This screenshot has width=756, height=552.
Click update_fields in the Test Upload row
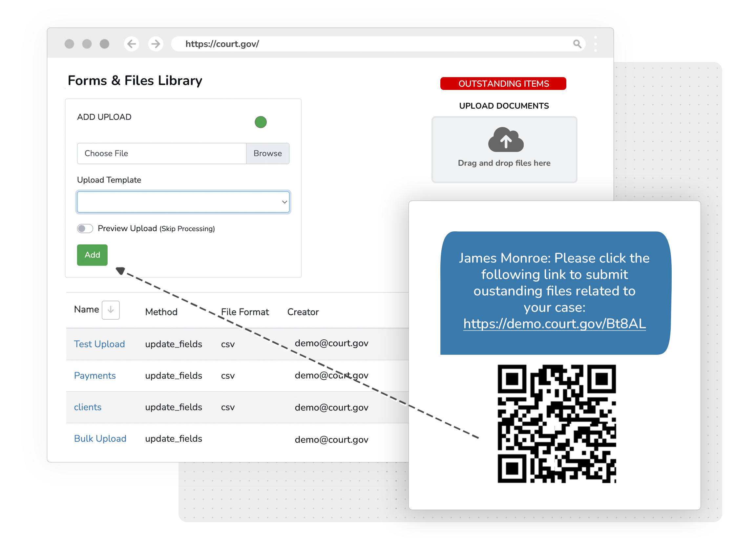pyautogui.click(x=174, y=344)
